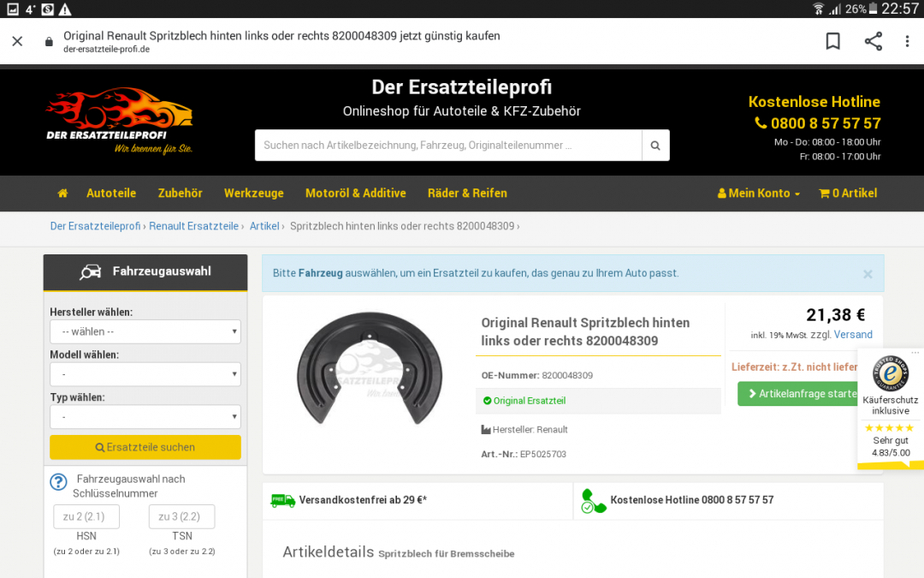The width and height of the screenshot is (924, 578).
Task: Open the Autoteile menu
Action: pyautogui.click(x=111, y=193)
